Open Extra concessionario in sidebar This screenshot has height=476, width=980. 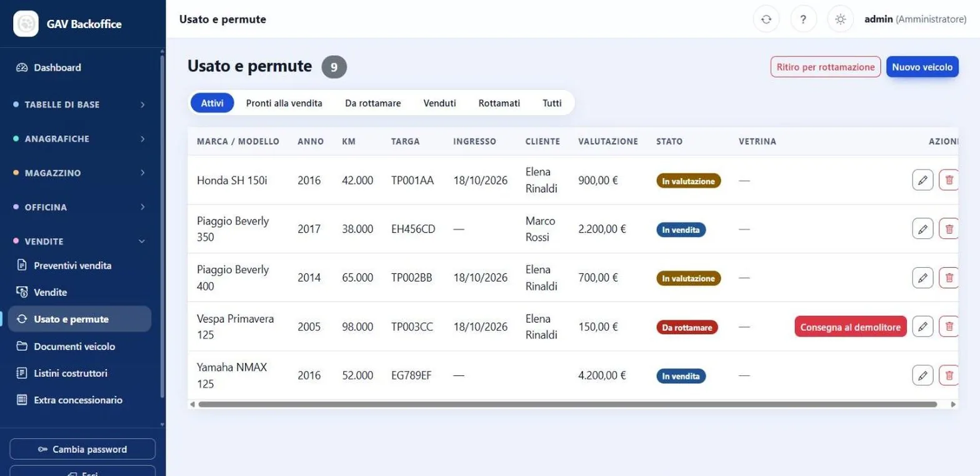80,400
